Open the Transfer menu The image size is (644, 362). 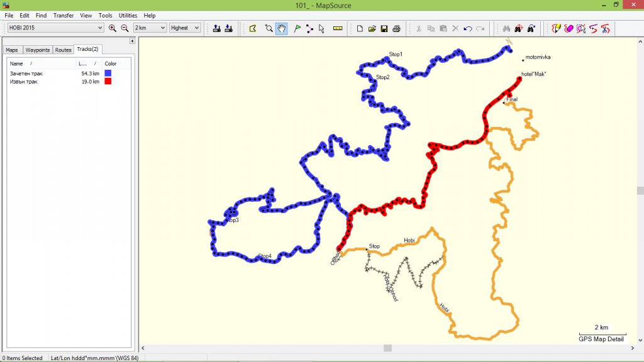click(64, 15)
